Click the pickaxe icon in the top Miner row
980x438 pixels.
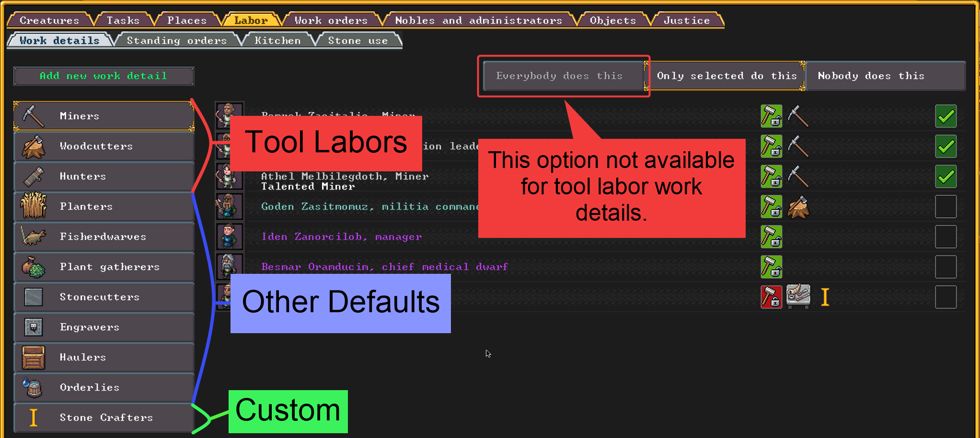click(x=798, y=116)
